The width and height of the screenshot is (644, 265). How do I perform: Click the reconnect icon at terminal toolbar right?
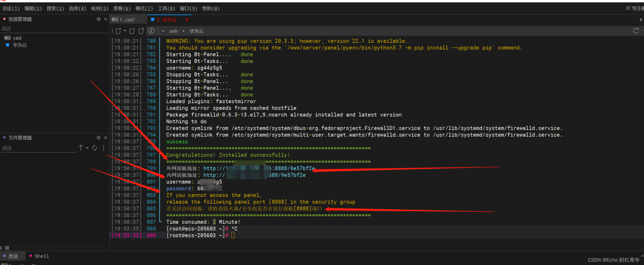coord(636,31)
